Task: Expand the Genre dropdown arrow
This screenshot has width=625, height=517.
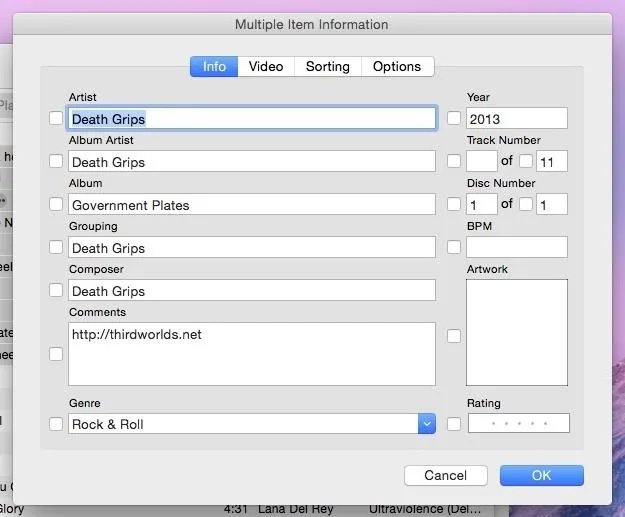Action: (426, 424)
